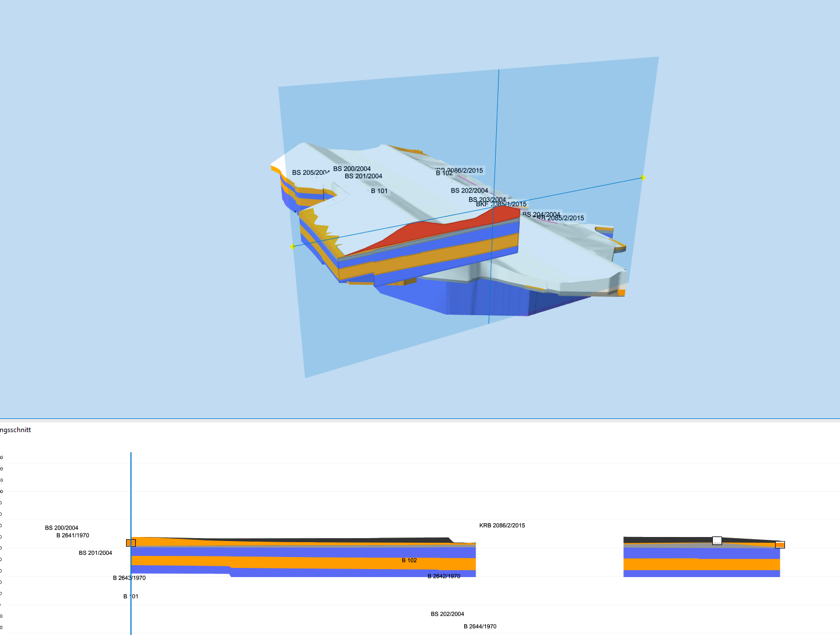Click the B 101 label in the 3D view
Viewport: 840px width, 635px height.
click(x=379, y=191)
